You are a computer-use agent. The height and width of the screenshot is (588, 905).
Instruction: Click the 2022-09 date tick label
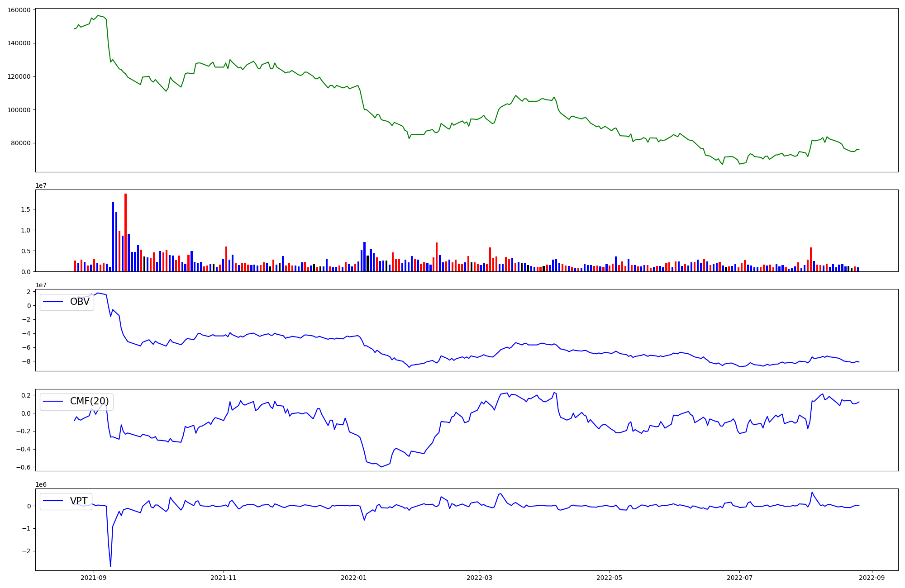click(872, 577)
